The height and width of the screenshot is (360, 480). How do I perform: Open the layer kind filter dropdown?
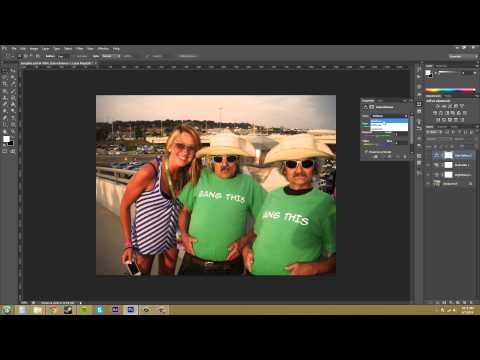[434, 132]
